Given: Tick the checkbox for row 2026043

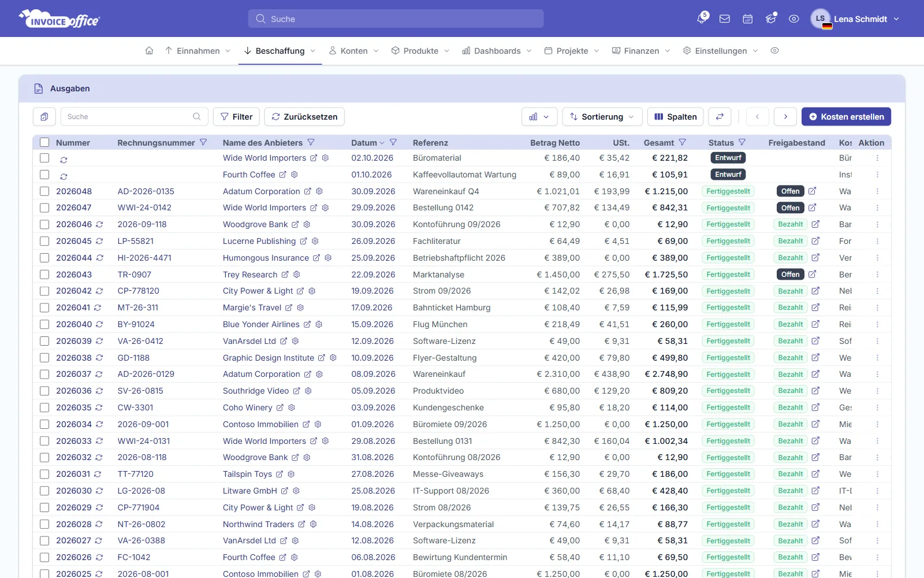Looking at the screenshot, I should tap(44, 274).
